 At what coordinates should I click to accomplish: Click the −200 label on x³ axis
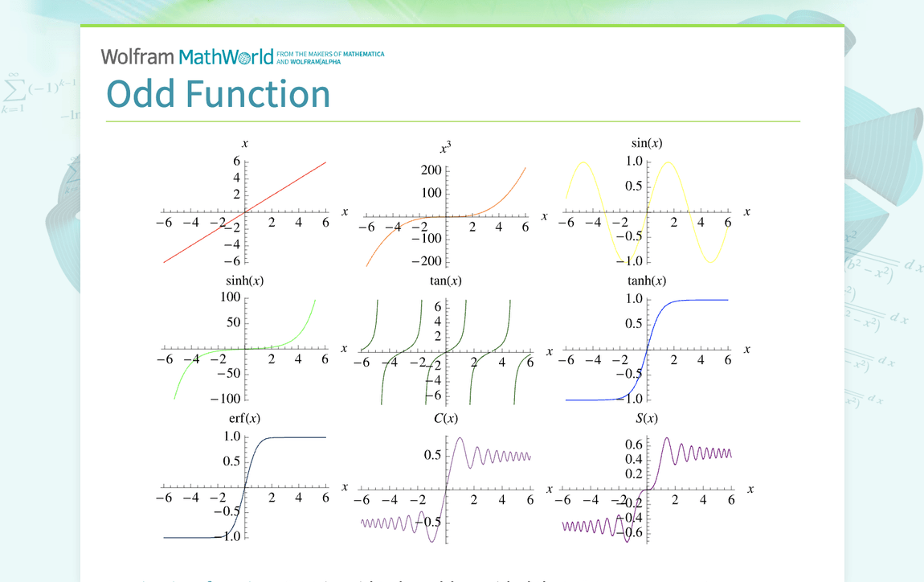coord(427,260)
